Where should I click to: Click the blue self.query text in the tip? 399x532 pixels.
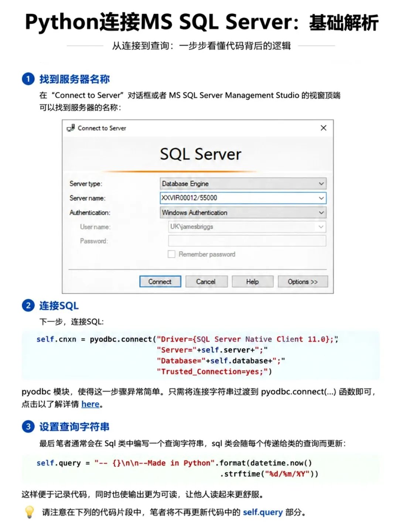click(x=263, y=512)
